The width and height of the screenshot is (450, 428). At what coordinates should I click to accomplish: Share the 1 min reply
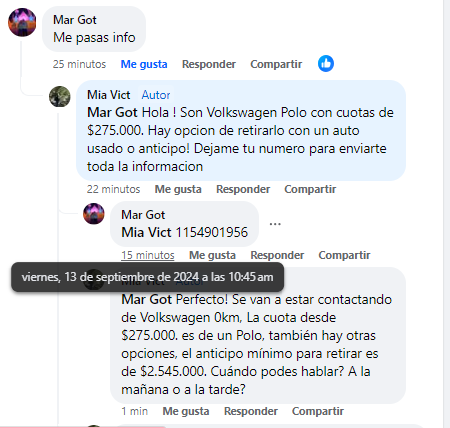(x=318, y=411)
